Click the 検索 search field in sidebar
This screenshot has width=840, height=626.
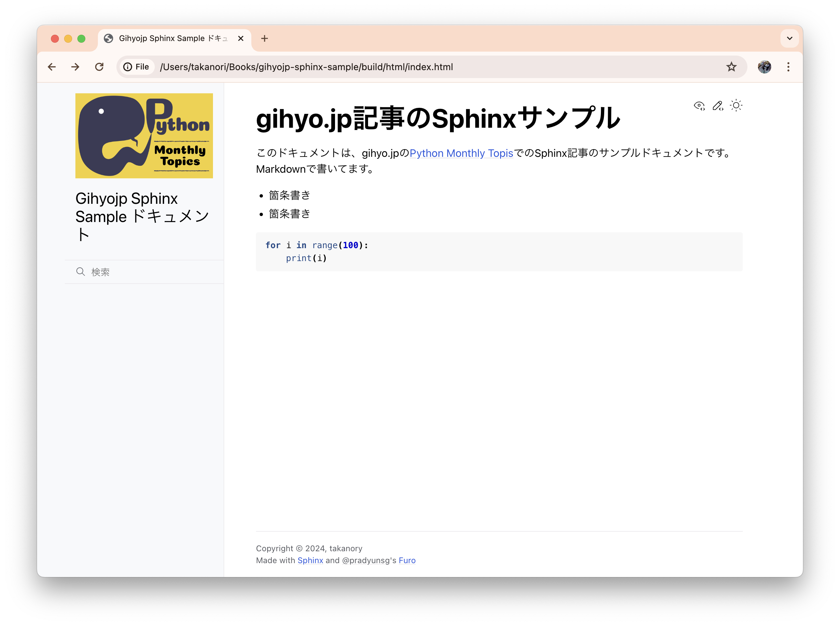pos(151,272)
